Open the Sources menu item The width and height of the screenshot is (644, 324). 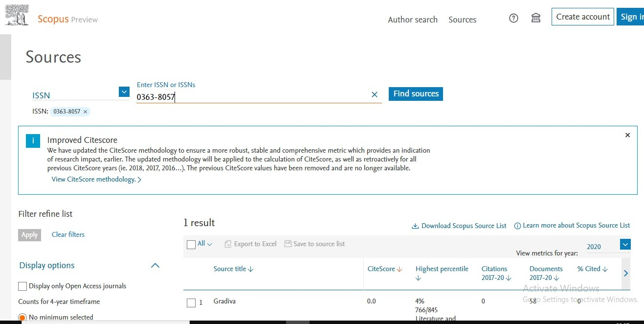(462, 20)
